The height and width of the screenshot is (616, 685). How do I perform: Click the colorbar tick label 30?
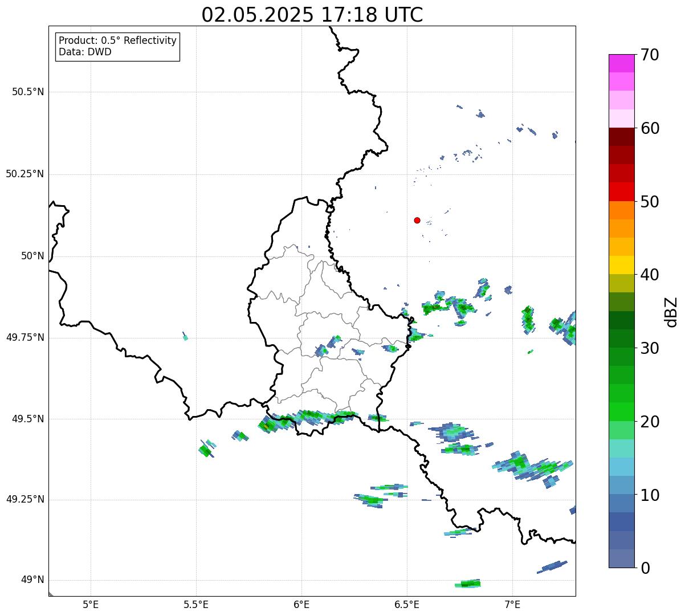pyautogui.click(x=649, y=348)
